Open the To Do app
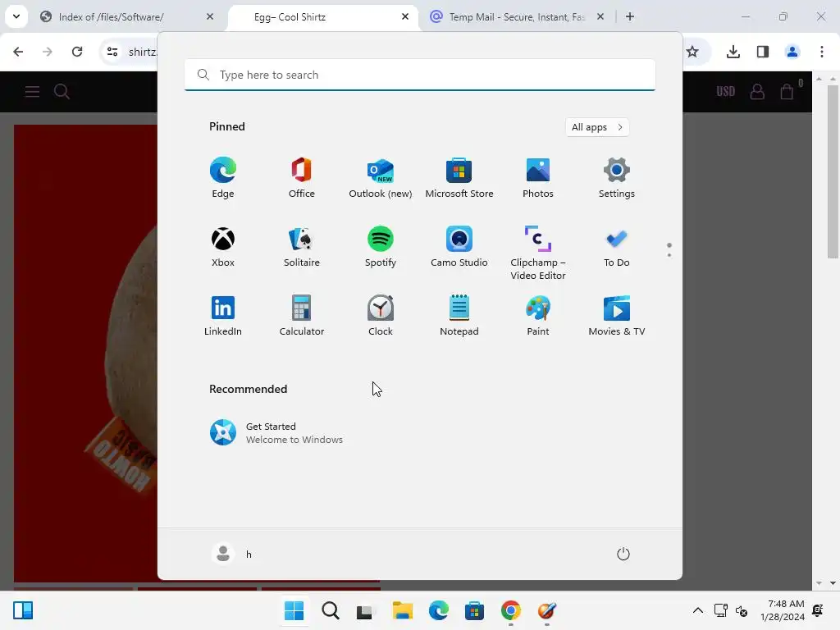The image size is (840, 630). point(617,247)
